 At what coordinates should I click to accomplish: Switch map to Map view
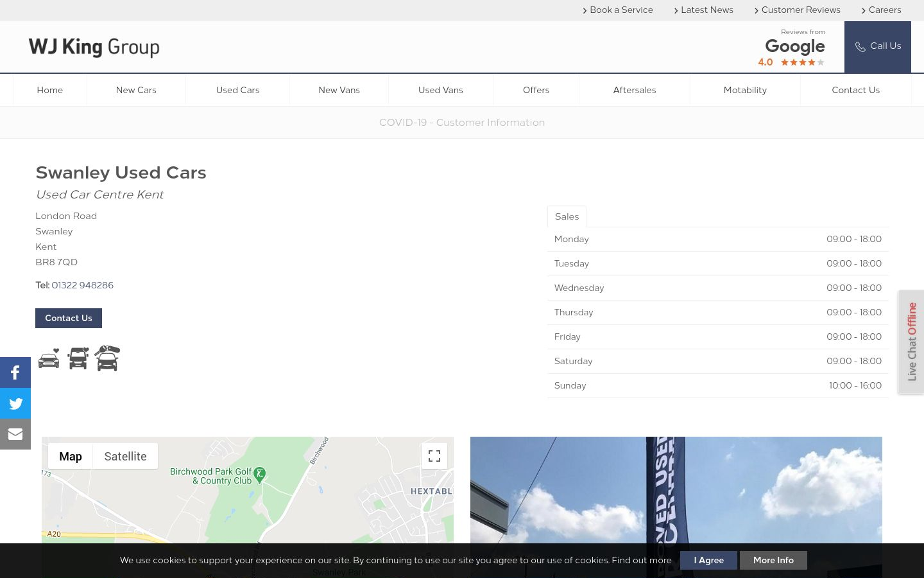71,456
